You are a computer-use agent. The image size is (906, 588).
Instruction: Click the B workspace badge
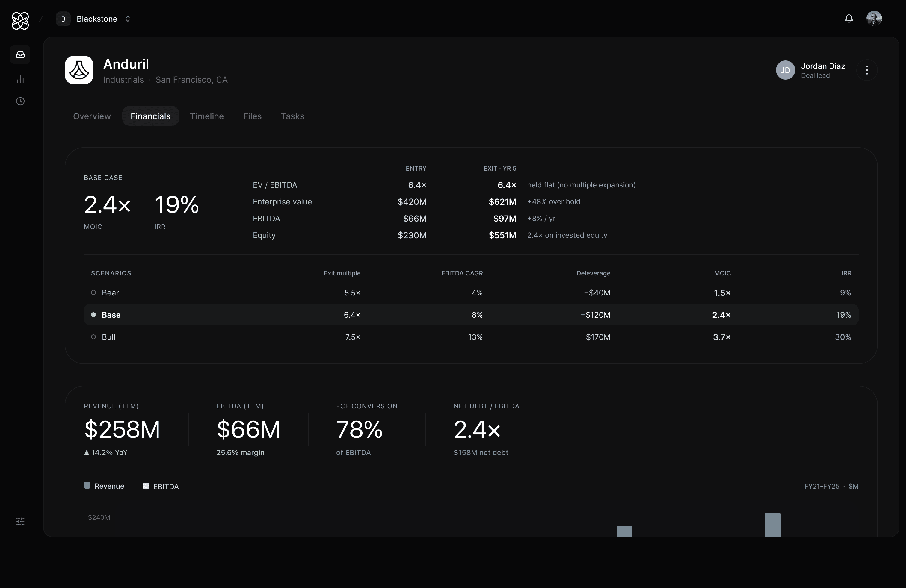(63, 19)
